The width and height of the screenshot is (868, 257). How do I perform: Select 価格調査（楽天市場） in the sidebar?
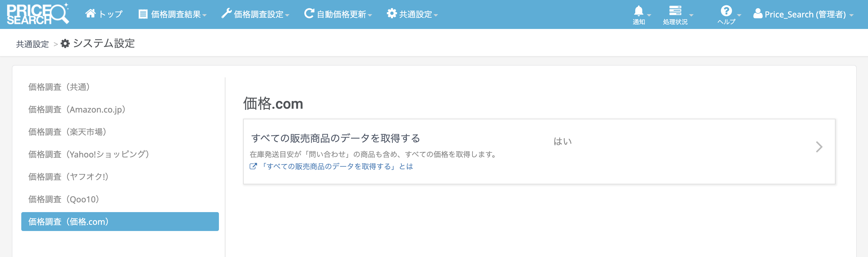click(67, 132)
